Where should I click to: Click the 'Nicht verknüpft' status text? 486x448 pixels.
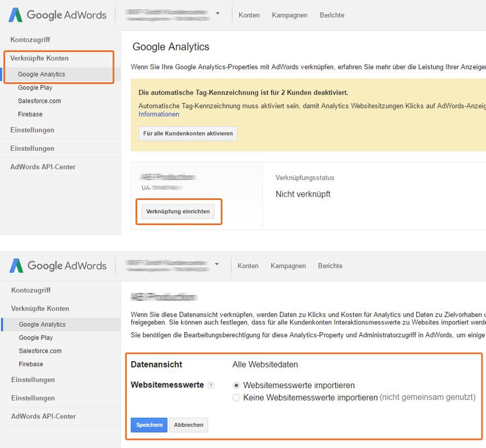pos(303,194)
